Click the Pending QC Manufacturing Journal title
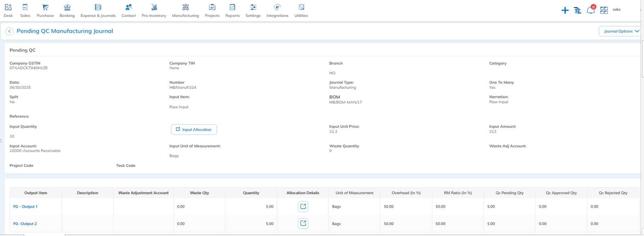 coord(65,31)
